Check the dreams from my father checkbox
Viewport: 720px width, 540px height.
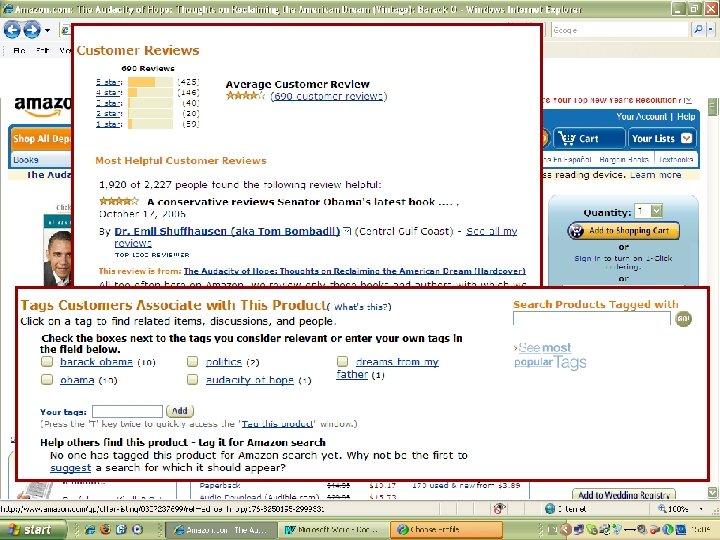(x=342, y=361)
